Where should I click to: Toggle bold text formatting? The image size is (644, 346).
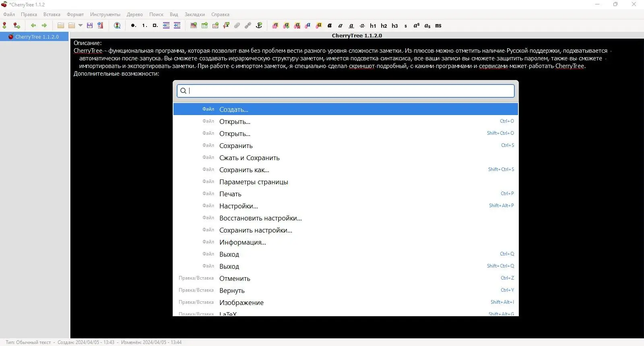[x=330, y=25]
